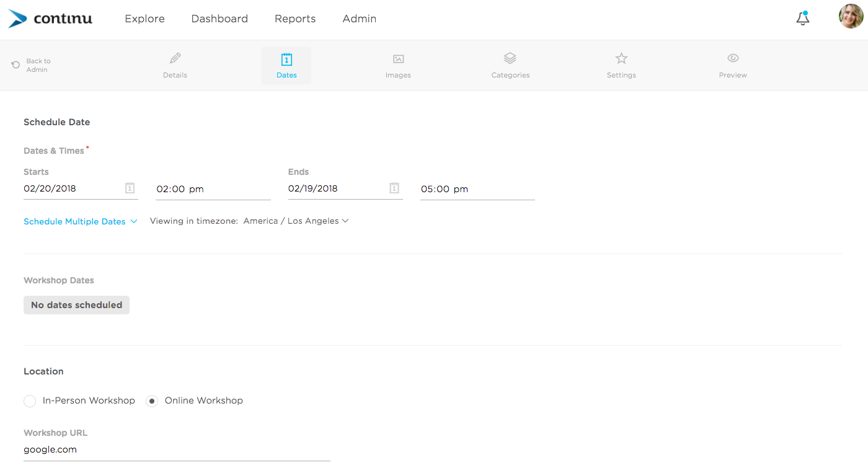Switch to the Categories step
868x465 pixels.
click(x=510, y=66)
